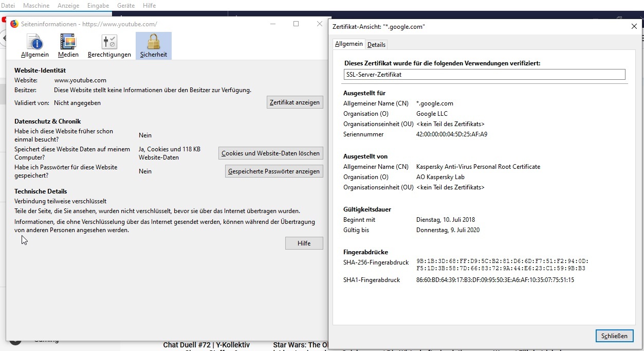Image resolution: width=644 pixels, height=351 pixels.
Task: Select AO Kaspersky Lab organisation value
Action: click(x=440, y=177)
